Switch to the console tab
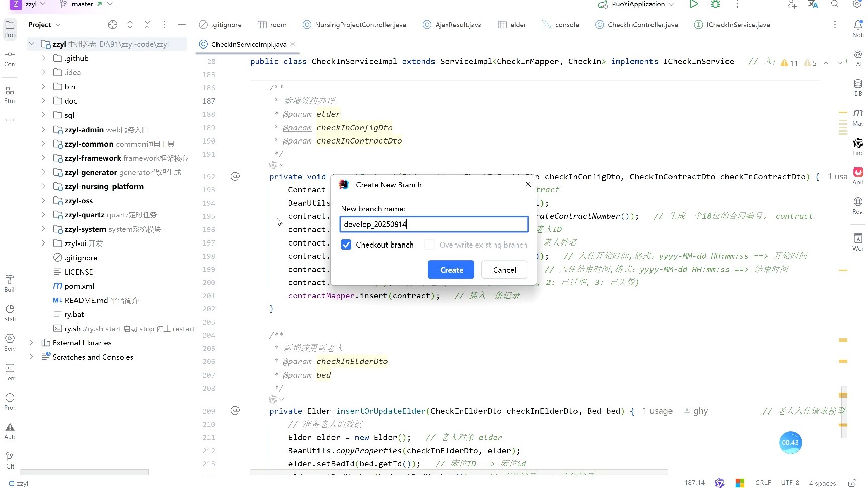The image size is (868, 488). coord(561,25)
